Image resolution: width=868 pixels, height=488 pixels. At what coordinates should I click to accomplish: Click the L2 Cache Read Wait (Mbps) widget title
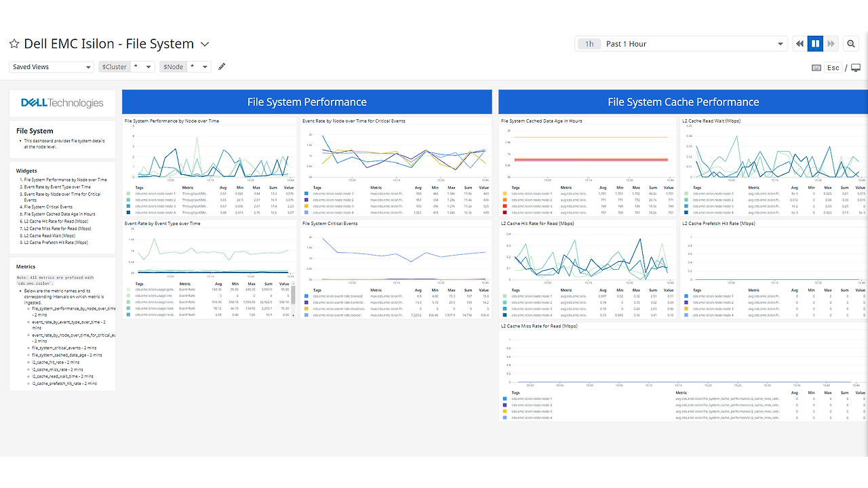coord(711,121)
